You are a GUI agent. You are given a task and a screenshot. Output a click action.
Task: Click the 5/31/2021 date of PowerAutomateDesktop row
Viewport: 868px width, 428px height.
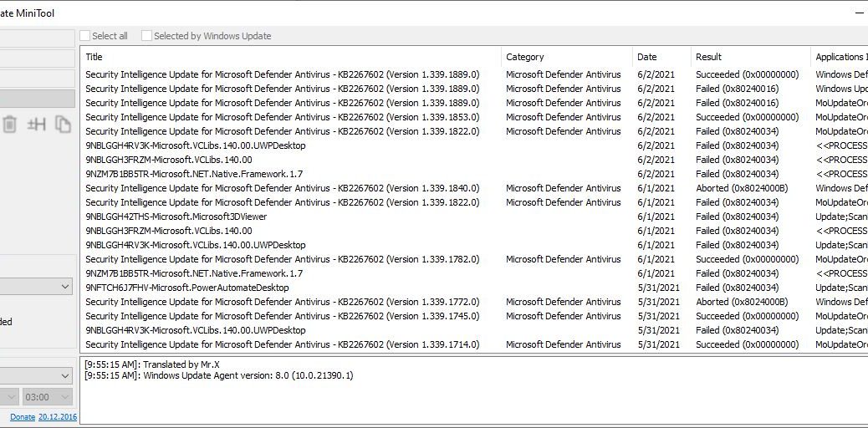(x=659, y=288)
